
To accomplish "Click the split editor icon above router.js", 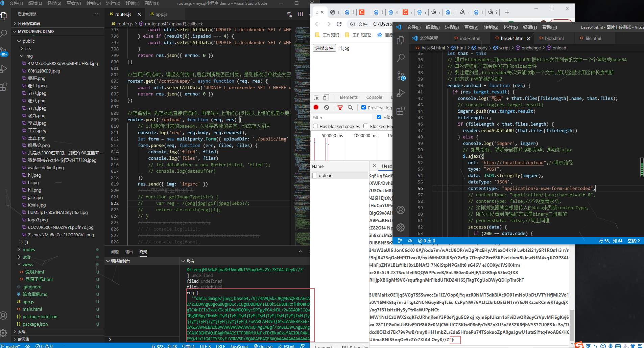I will pyautogui.click(x=301, y=15).
